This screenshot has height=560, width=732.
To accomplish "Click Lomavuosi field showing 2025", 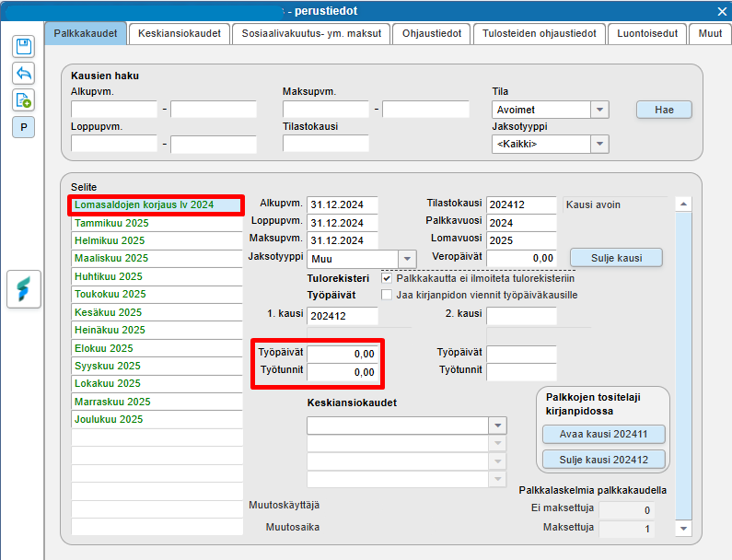I will (x=521, y=240).
